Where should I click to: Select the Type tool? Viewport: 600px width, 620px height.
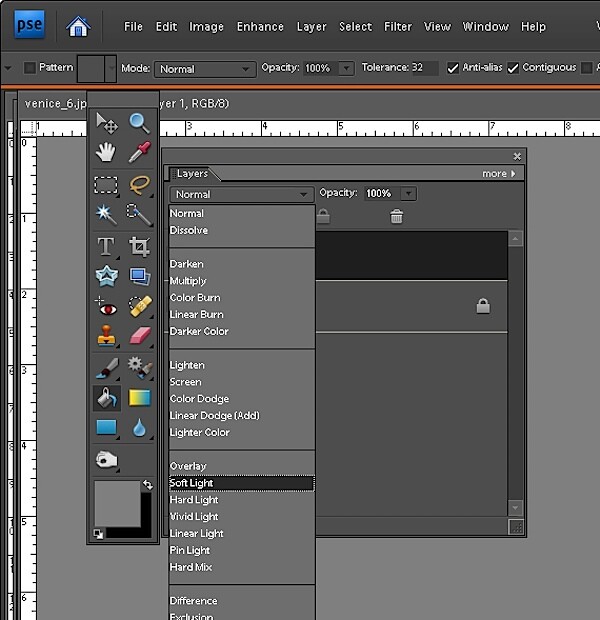[x=106, y=247]
